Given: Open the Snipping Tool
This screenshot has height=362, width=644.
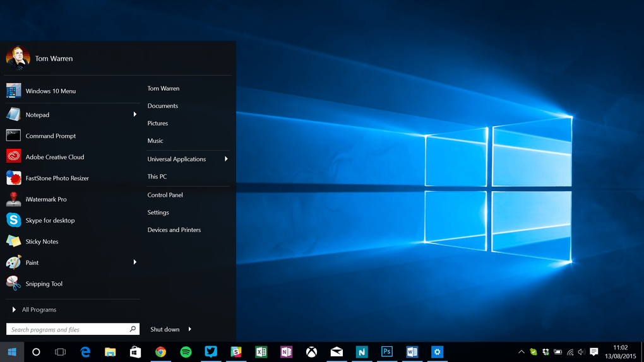Looking at the screenshot, I should (72, 284).
